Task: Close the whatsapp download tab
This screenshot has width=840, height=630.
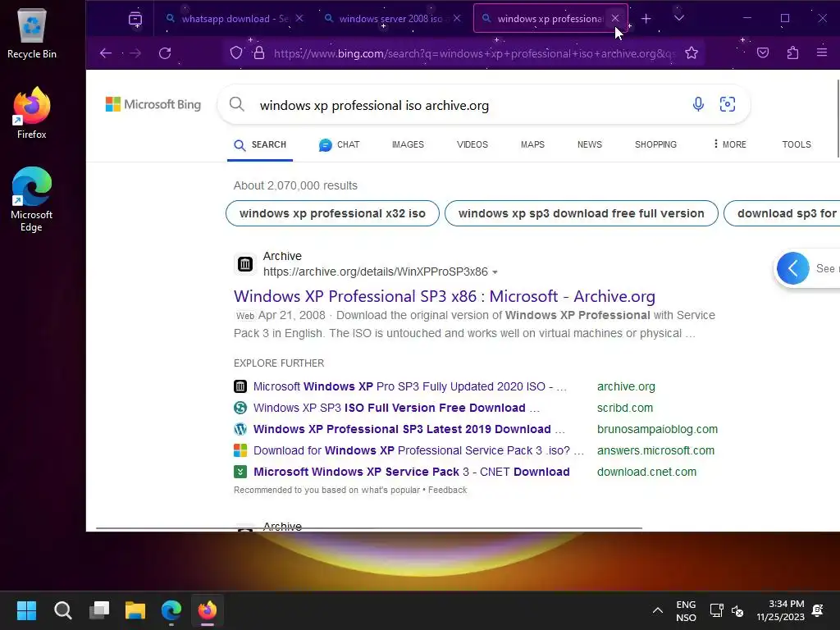Action: pyautogui.click(x=299, y=19)
